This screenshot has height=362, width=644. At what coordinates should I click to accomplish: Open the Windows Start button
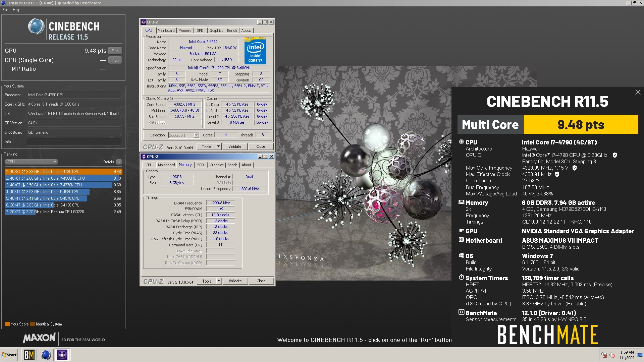(x=9, y=355)
